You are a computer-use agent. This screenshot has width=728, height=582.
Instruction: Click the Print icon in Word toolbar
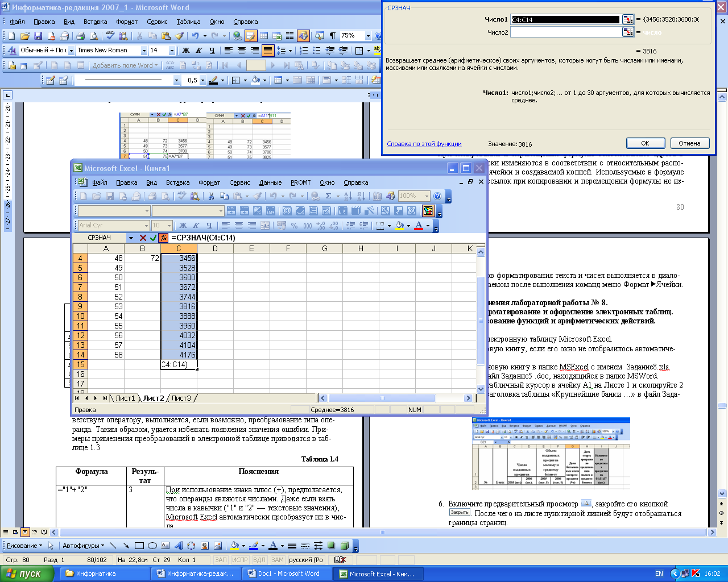coord(80,36)
